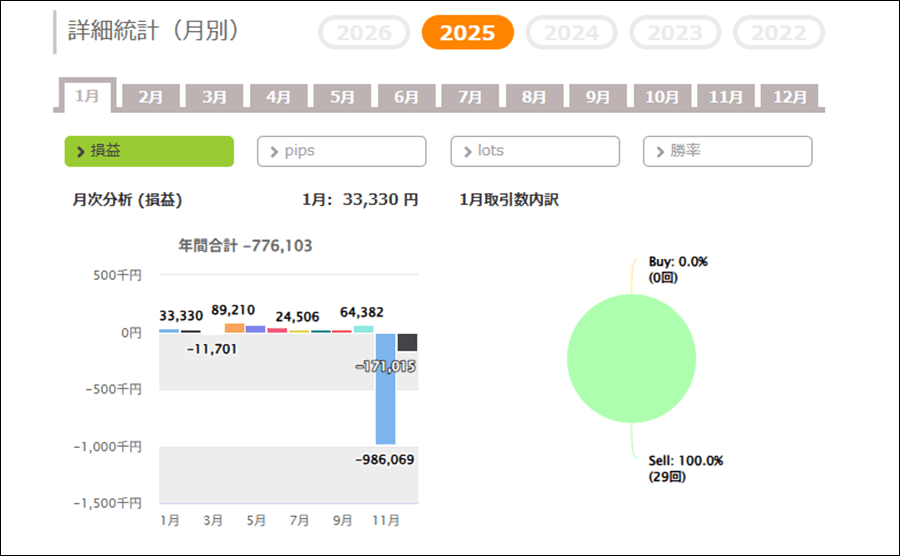Click the green Sell pie chart

click(x=631, y=358)
